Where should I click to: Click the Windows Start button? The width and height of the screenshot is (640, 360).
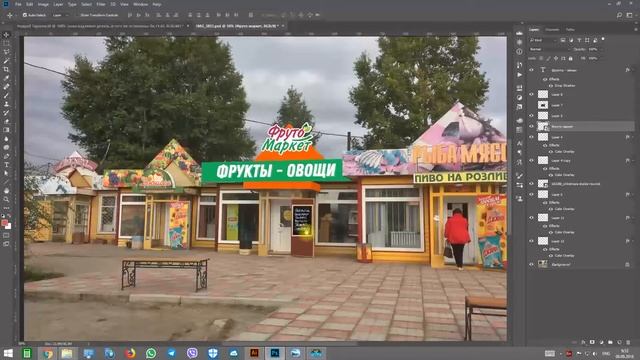coord(8,353)
